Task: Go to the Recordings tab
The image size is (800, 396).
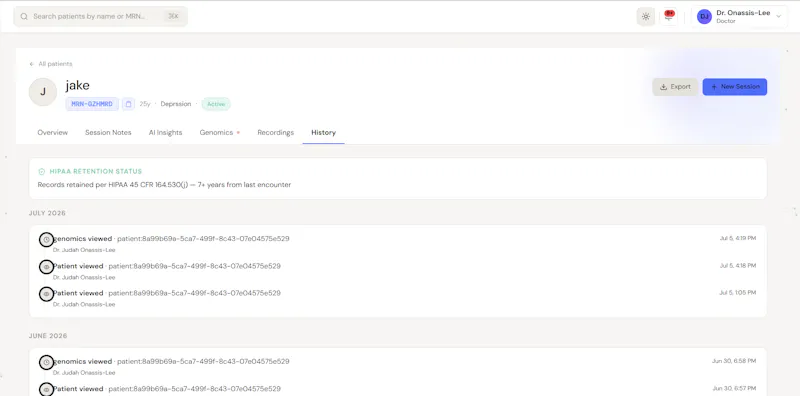Action: tap(276, 133)
